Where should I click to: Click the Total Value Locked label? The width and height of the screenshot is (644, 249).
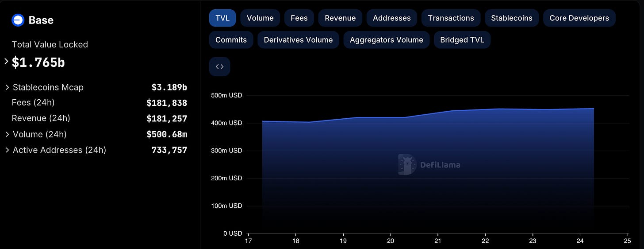click(x=50, y=45)
